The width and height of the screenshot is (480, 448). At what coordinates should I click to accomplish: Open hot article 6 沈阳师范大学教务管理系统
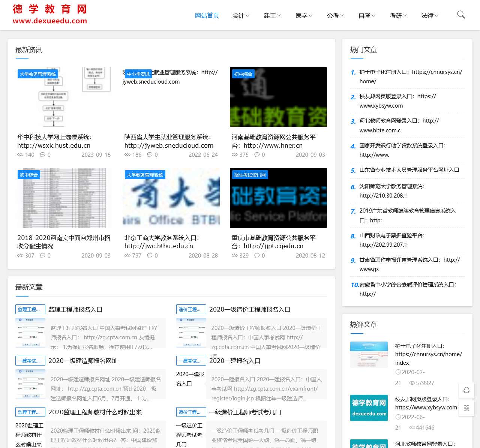coord(392,191)
